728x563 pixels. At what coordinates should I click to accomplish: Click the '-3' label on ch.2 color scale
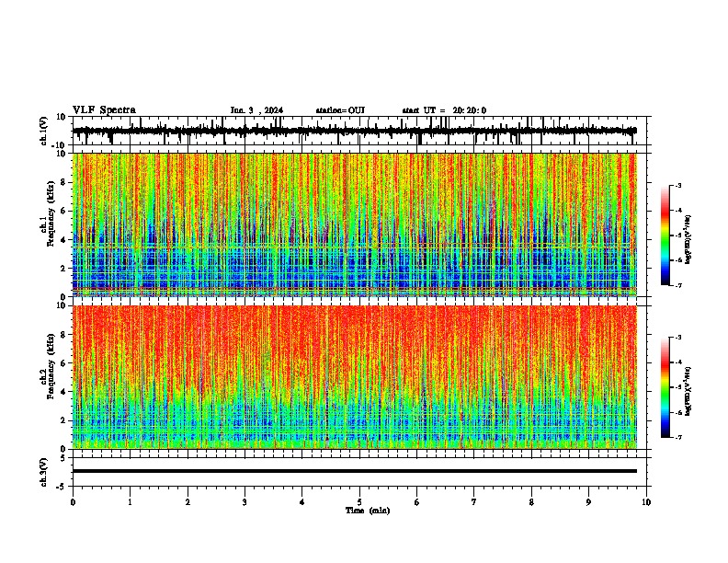677,338
